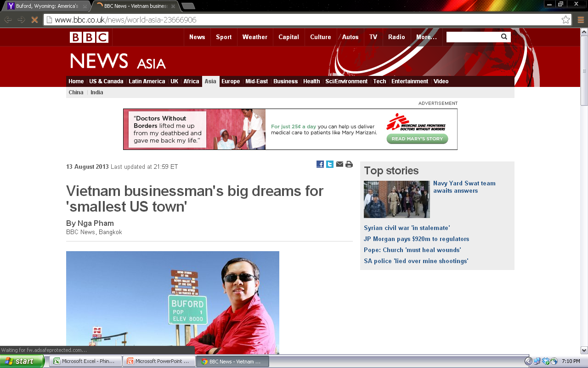The height and width of the screenshot is (368, 588).
Task: Print this article printer icon
Action: pos(349,164)
